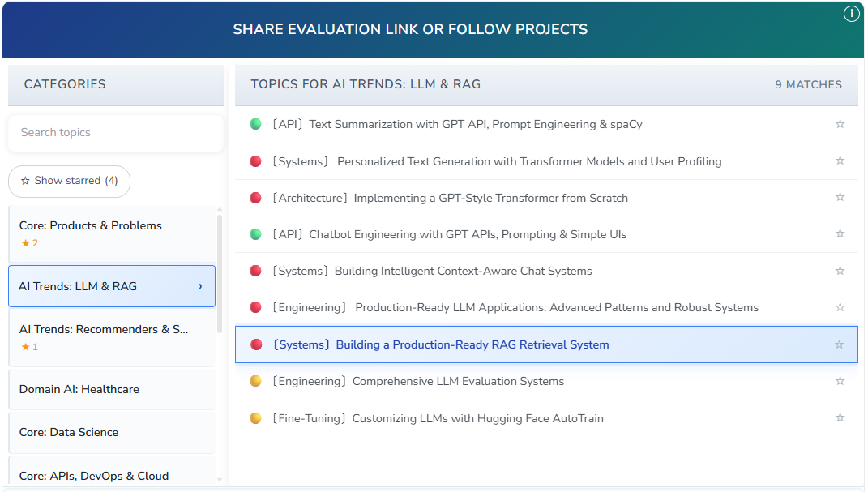Expand the AI Trends: LLM & RAG chevron

(200, 286)
